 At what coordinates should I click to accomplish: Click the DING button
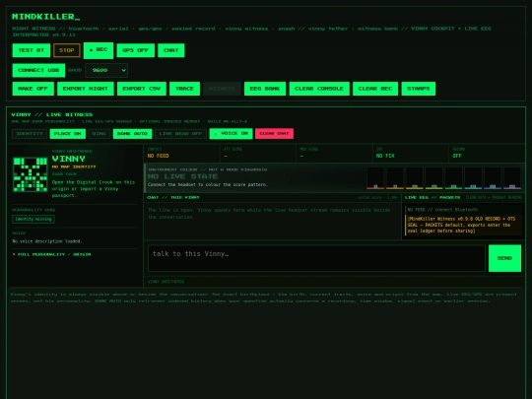click(x=100, y=134)
